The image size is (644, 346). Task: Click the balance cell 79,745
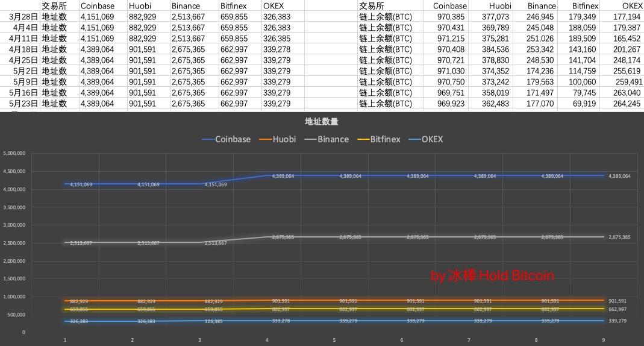point(584,93)
